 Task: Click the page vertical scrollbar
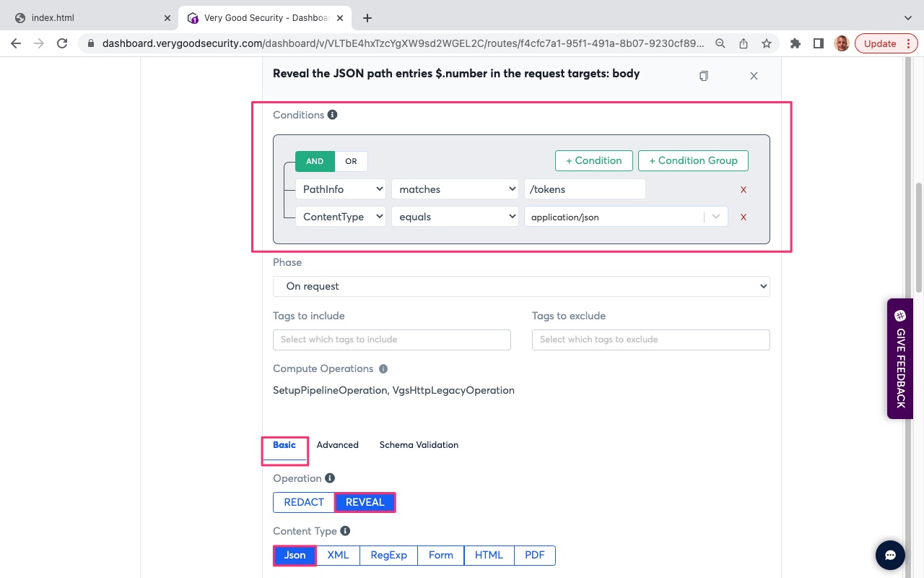(919, 238)
